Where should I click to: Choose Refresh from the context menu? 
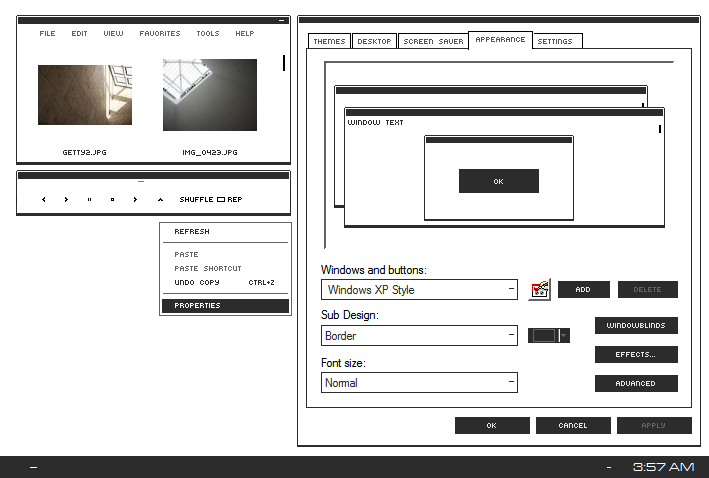(225, 232)
